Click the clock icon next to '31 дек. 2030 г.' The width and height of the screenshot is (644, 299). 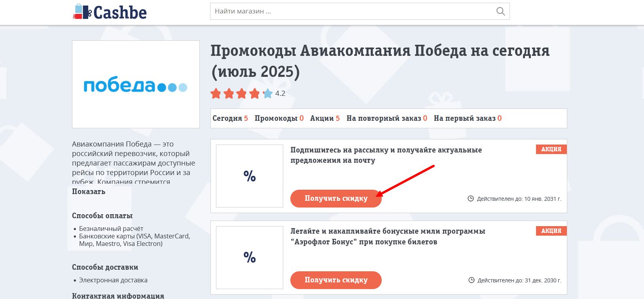point(471,280)
